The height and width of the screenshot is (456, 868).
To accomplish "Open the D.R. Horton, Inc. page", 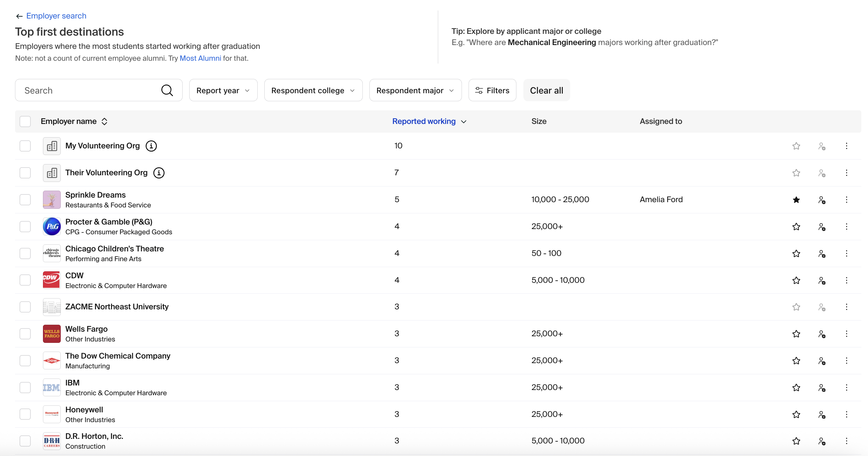I will point(94,436).
